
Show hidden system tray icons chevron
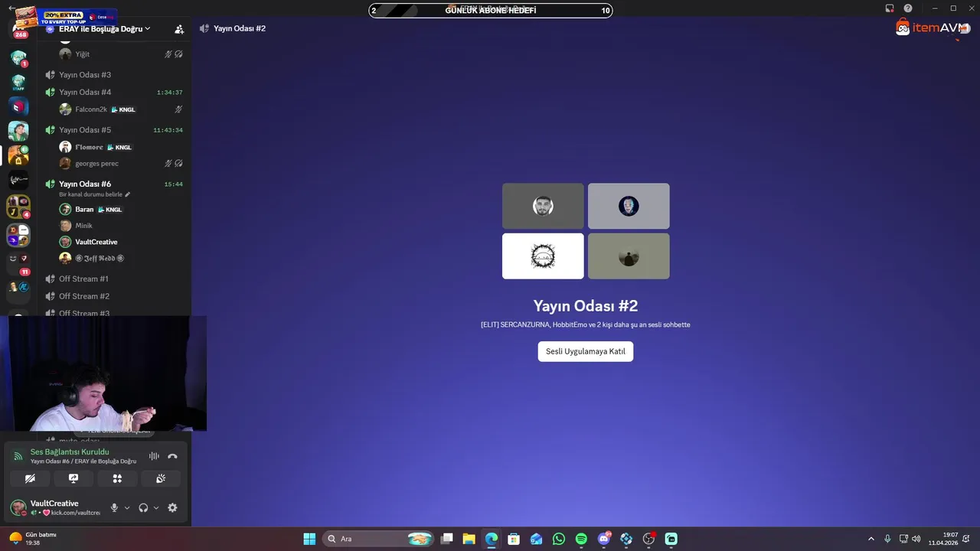tap(871, 539)
